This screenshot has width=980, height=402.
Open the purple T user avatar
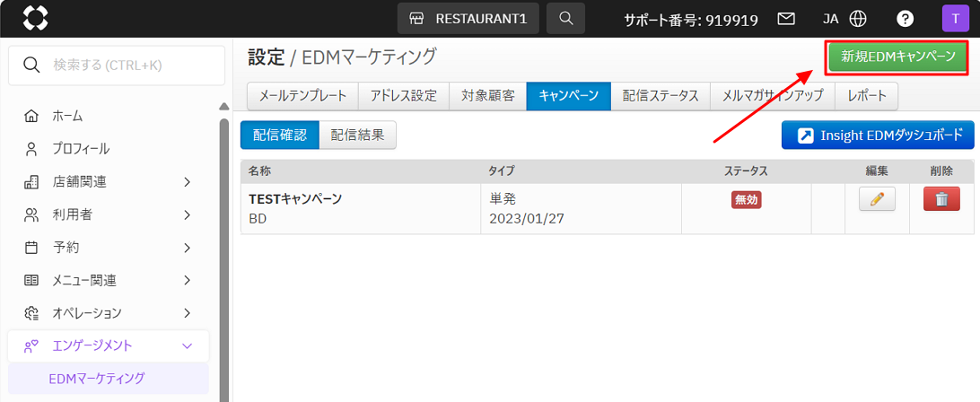click(955, 18)
